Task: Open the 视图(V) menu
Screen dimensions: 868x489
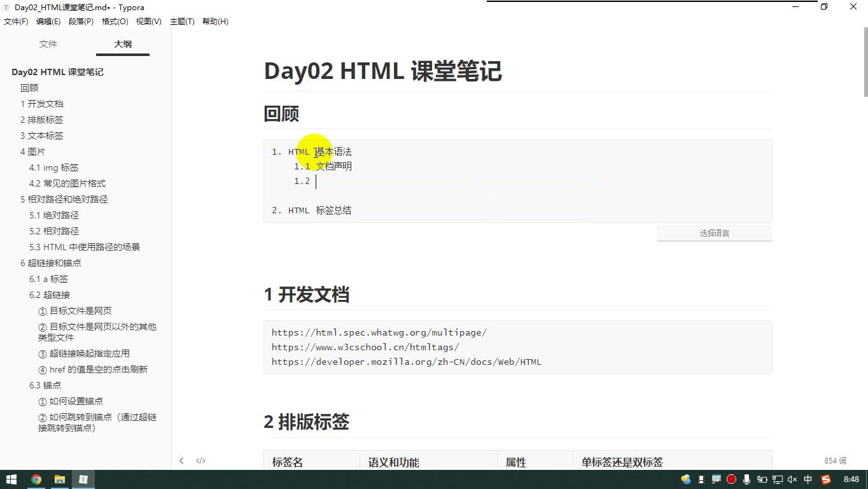Action: (x=149, y=22)
